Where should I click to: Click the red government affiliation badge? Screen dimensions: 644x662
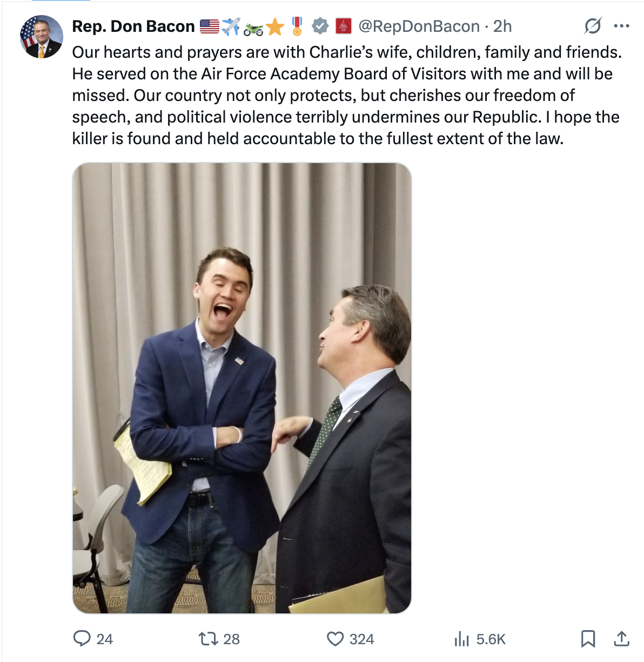point(344,25)
